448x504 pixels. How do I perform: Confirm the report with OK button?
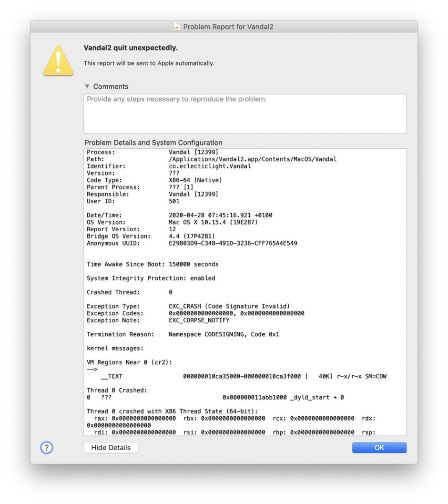(379, 448)
